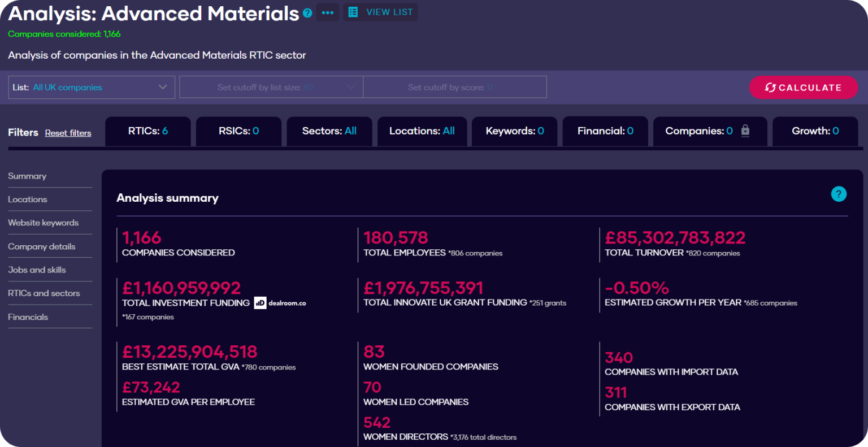Open the All UK companies list dropdown
This screenshot has height=447, width=868.
(x=91, y=87)
